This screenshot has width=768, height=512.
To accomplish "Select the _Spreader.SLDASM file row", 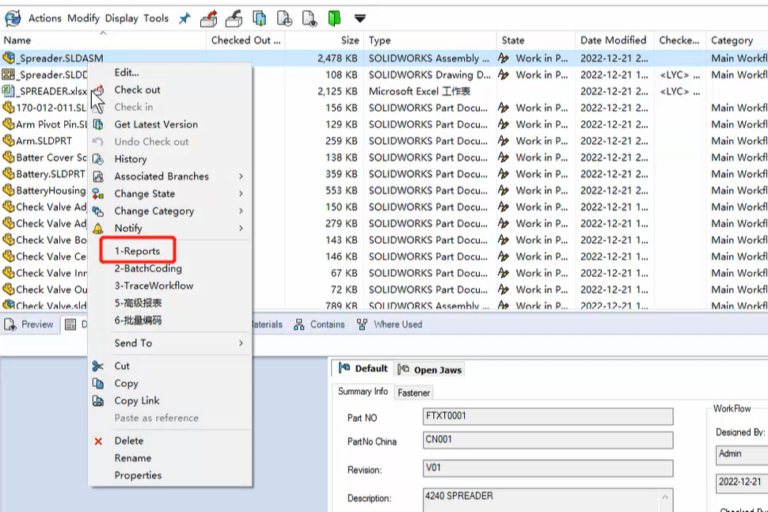I will pyautogui.click(x=384, y=58).
